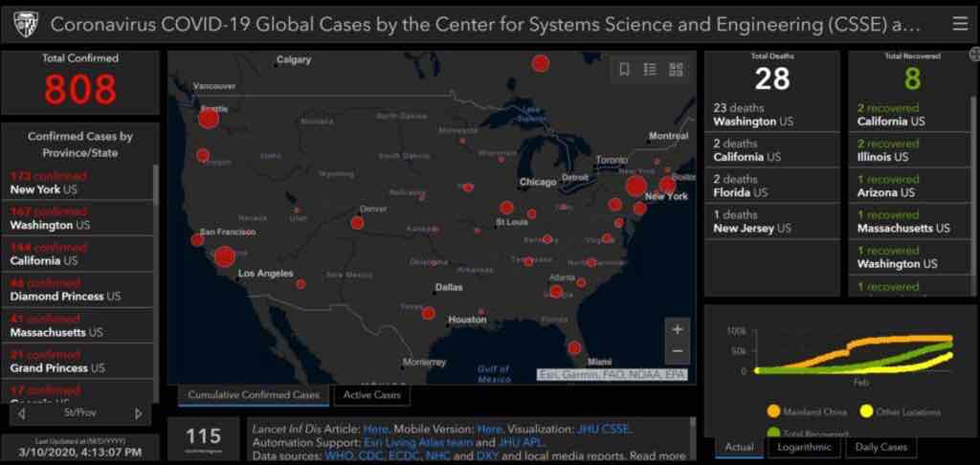Open the map bookmarks icon
This screenshot has height=465, width=980.
pyautogui.click(x=624, y=70)
